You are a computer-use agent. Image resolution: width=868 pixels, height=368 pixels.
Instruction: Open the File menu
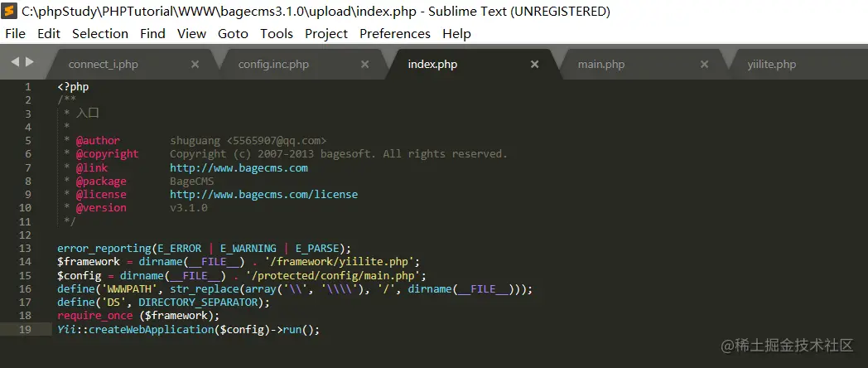tap(16, 34)
